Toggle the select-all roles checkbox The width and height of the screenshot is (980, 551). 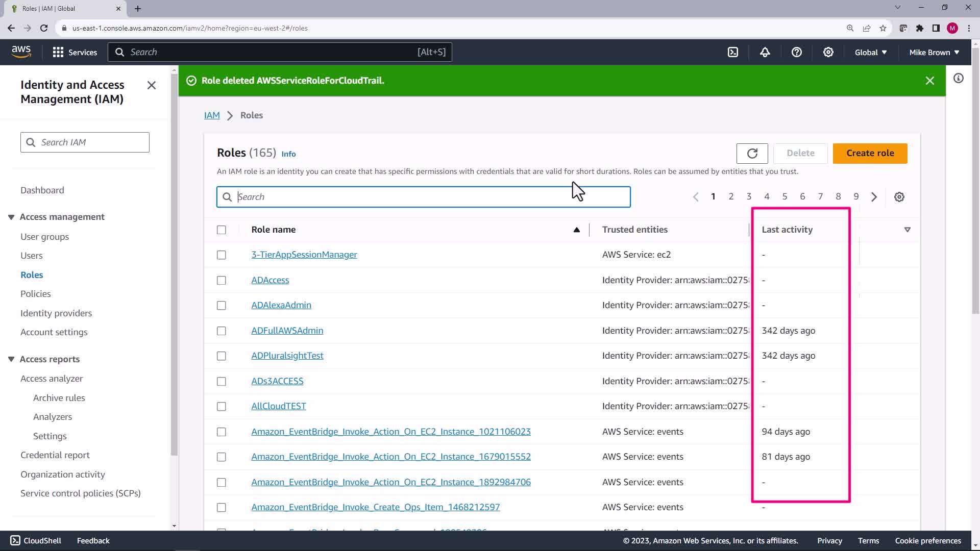pyautogui.click(x=221, y=230)
